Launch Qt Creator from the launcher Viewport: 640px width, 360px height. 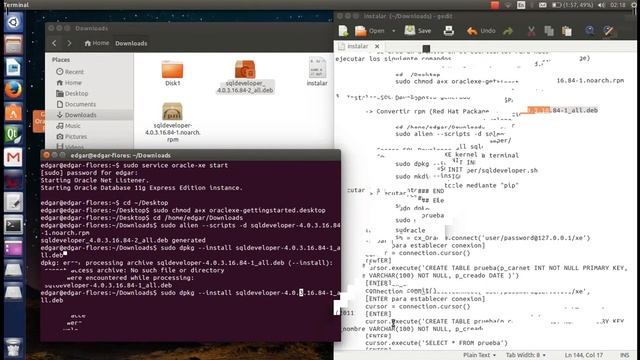pyautogui.click(x=13, y=135)
